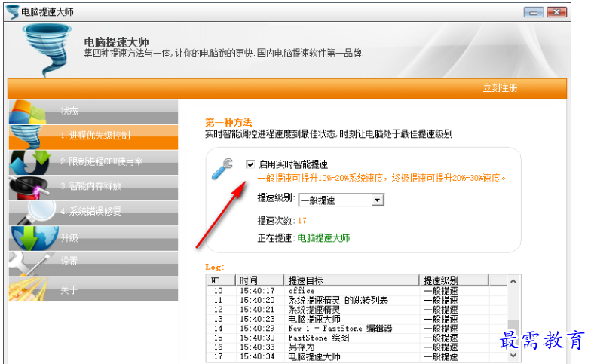Select log row 10 office

pyautogui.click(x=357, y=291)
